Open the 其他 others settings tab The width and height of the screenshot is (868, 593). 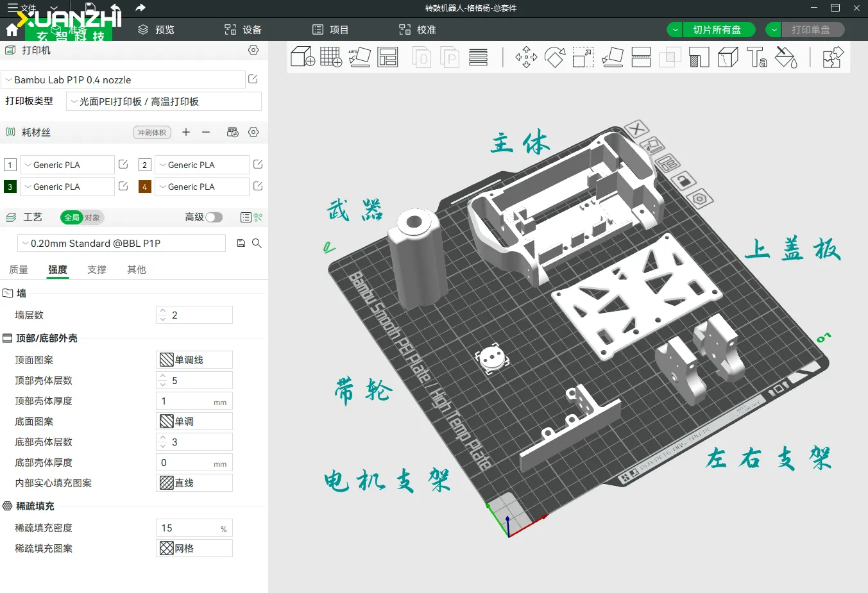point(137,269)
